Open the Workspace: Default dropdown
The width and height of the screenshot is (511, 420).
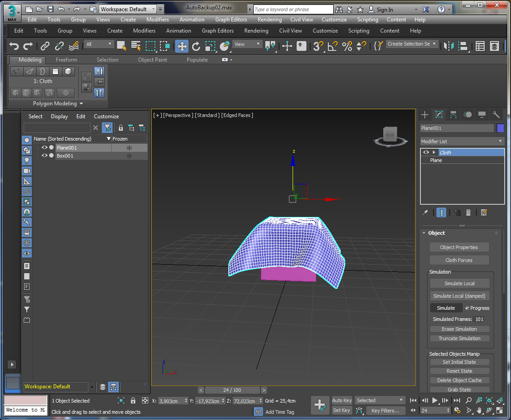tap(128, 9)
